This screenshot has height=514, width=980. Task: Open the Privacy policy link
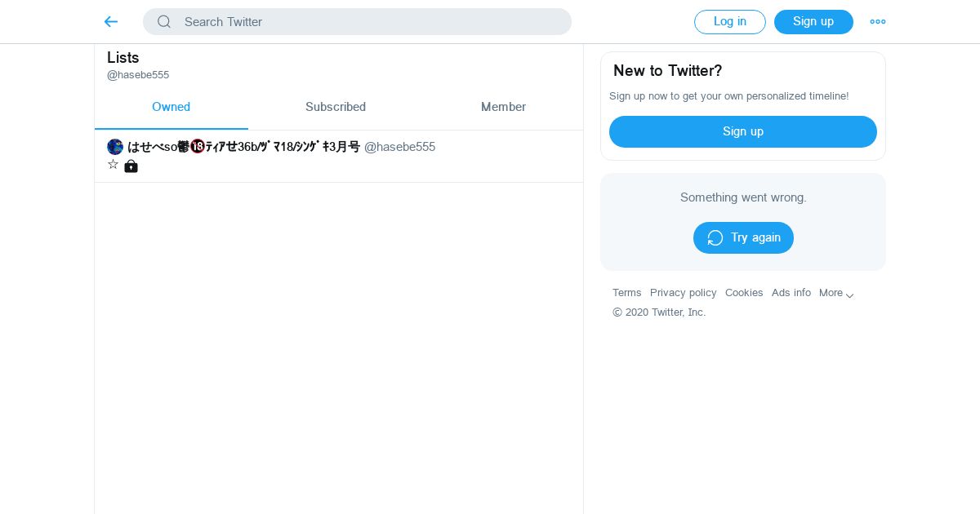(x=683, y=293)
